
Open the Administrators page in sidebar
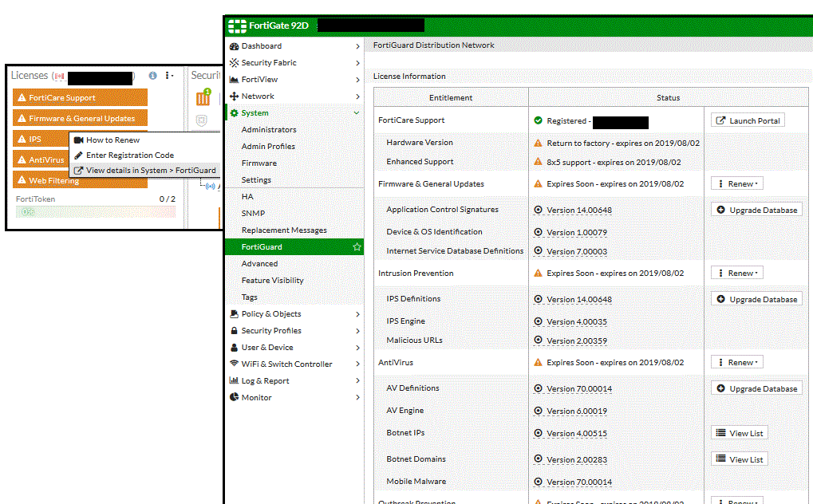point(269,130)
